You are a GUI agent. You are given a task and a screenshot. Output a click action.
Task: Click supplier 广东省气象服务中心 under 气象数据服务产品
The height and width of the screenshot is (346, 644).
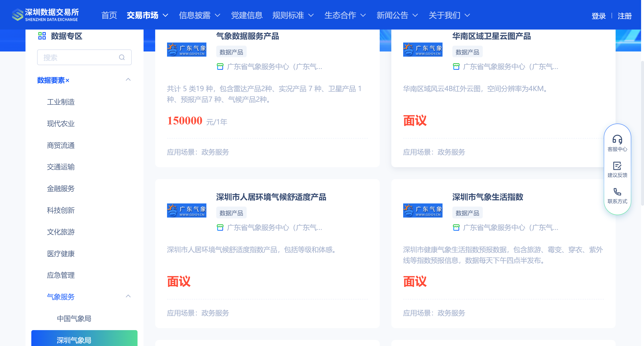click(275, 66)
